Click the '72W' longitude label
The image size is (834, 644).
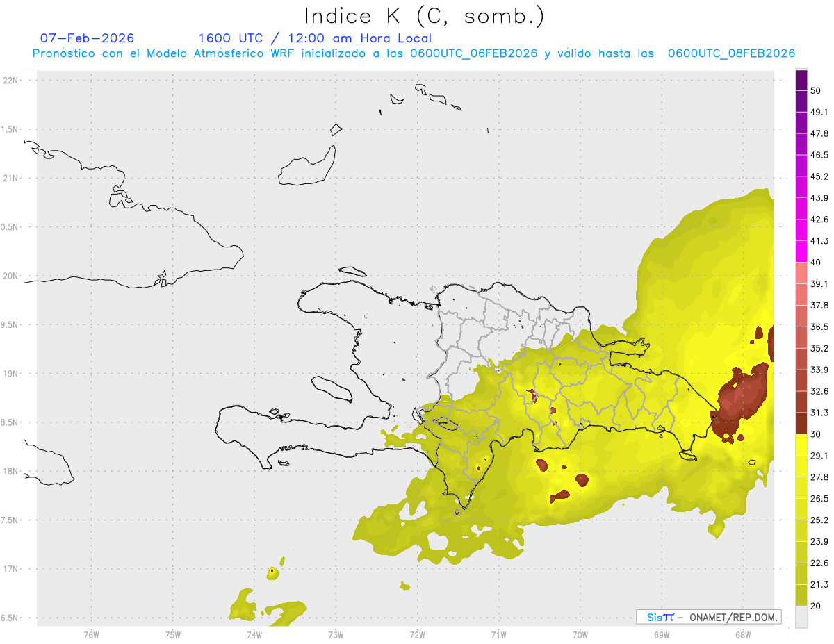pyautogui.click(x=417, y=634)
